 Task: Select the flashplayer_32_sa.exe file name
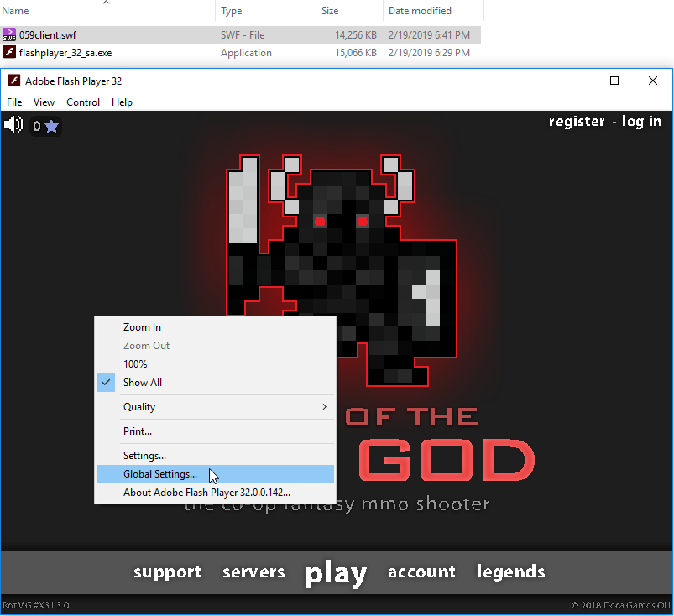point(65,52)
